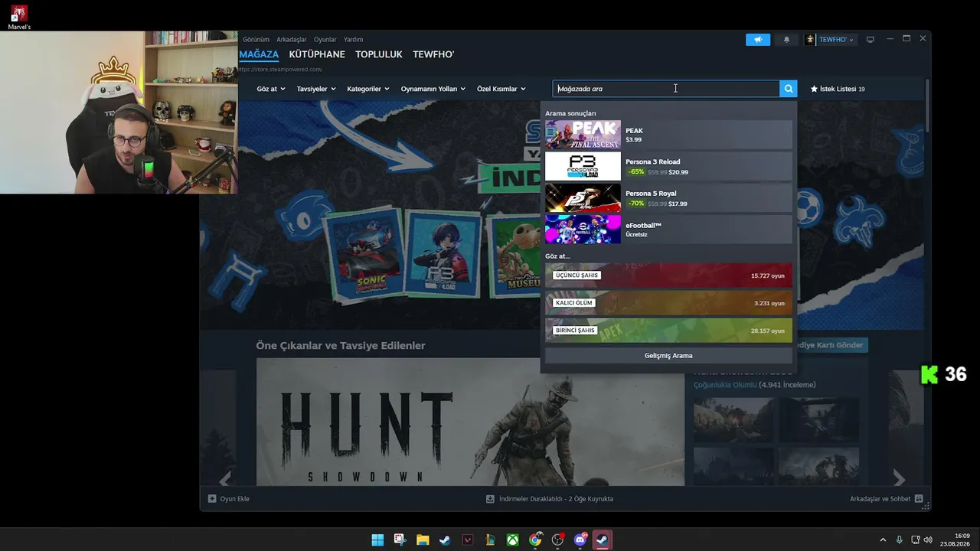
Task: Click the TEWFHO' profile avatar
Action: 810,40
